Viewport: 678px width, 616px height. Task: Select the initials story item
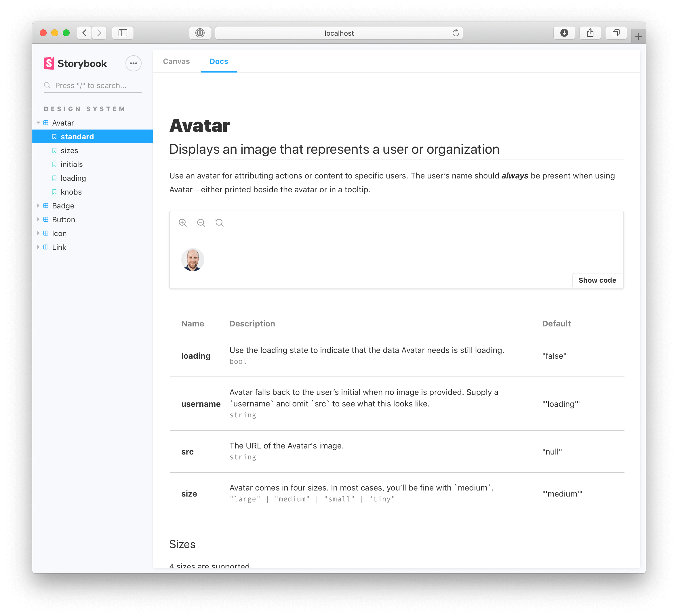point(70,164)
